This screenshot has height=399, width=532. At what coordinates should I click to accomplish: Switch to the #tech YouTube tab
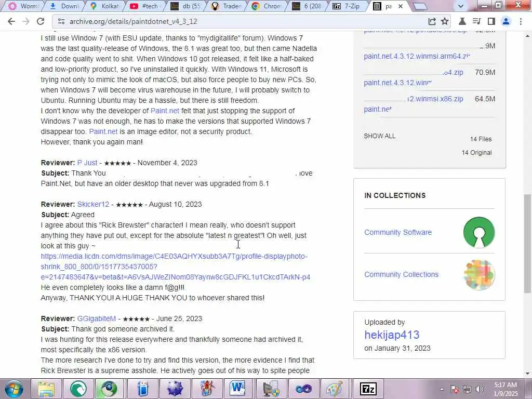pyautogui.click(x=145, y=6)
